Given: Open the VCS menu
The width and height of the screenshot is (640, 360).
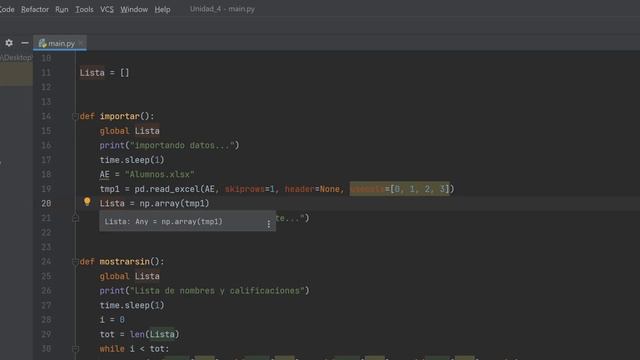Looking at the screenshot, I should pos(107,9).
